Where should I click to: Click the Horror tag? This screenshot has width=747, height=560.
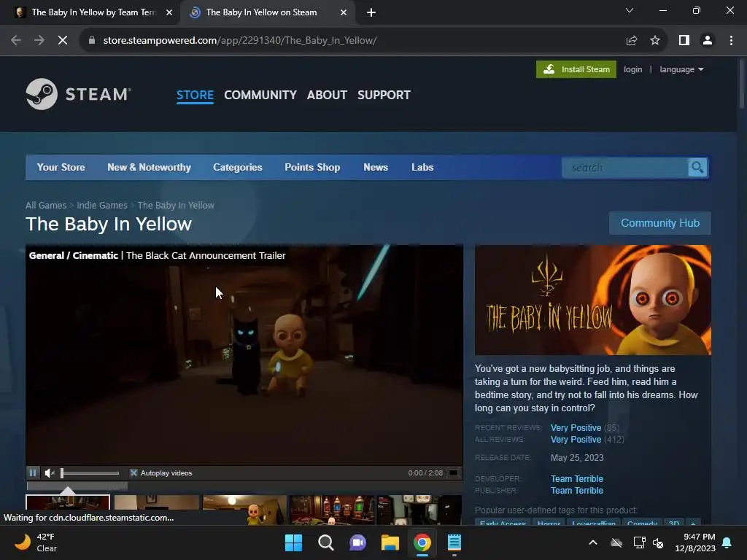pyautogui.click(x=549, y=522)
